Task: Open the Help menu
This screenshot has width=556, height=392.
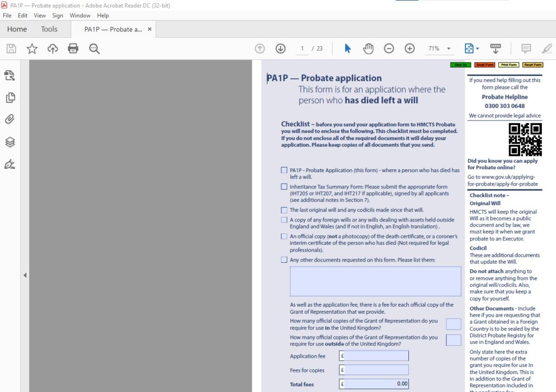Action: pyautogui.click(x=103, y=16)
